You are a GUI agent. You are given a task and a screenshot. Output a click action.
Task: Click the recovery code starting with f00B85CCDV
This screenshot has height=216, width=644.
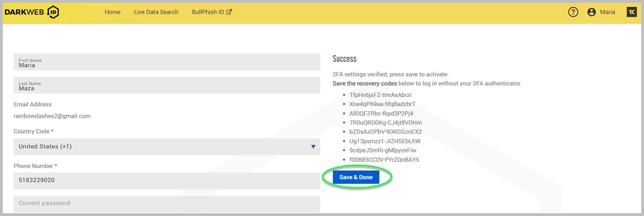[384, 160]
